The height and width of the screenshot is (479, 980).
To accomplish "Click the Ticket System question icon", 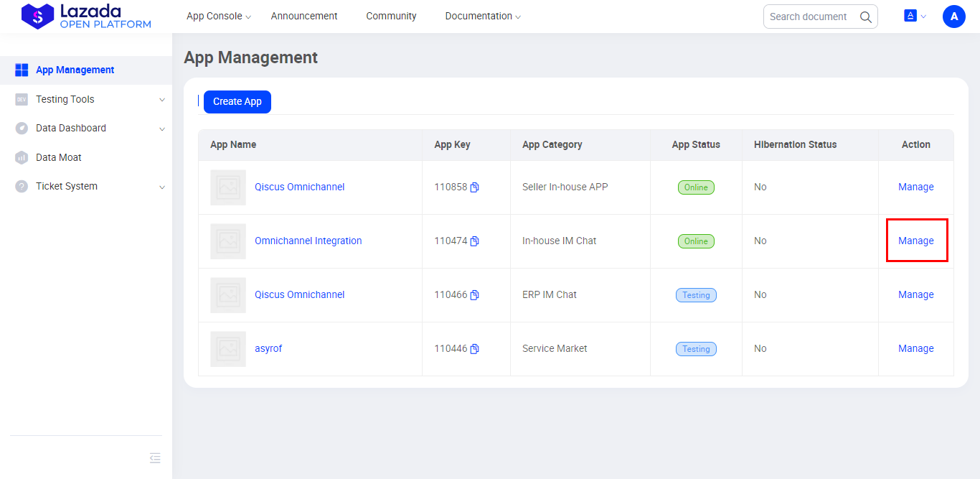I will tap(22, 187).
